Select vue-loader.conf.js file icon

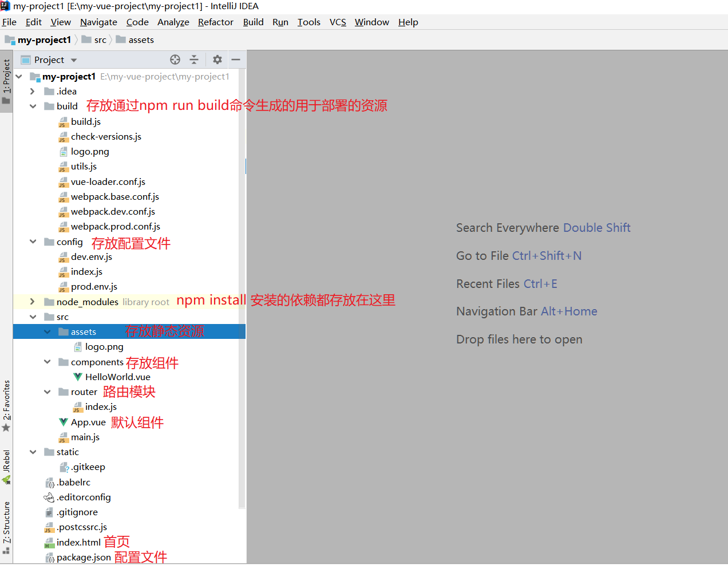[x=64, y=182]
